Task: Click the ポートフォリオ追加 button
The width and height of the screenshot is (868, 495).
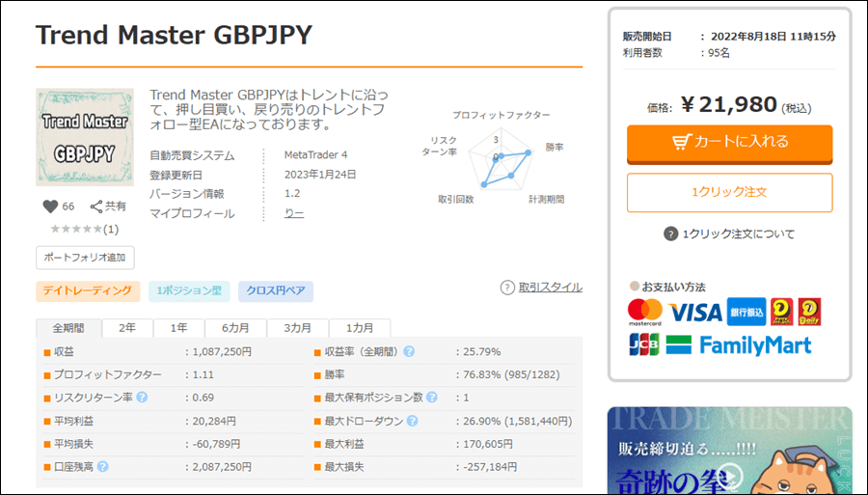Action: tap(85, 258)
